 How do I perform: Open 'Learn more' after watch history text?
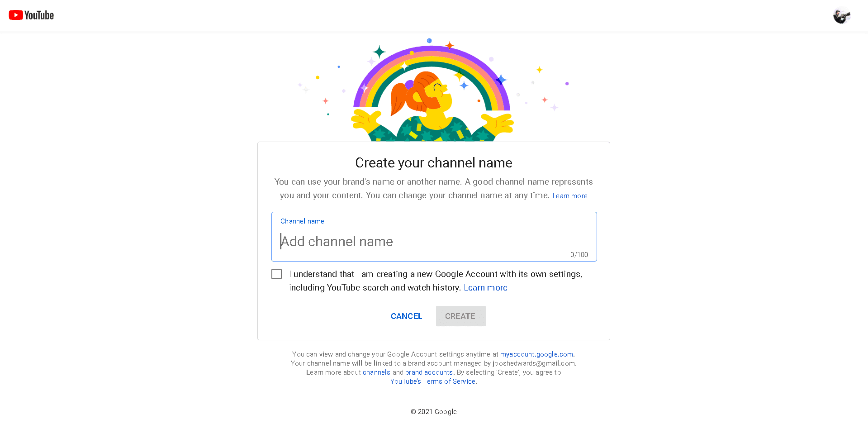coord(485,287)
